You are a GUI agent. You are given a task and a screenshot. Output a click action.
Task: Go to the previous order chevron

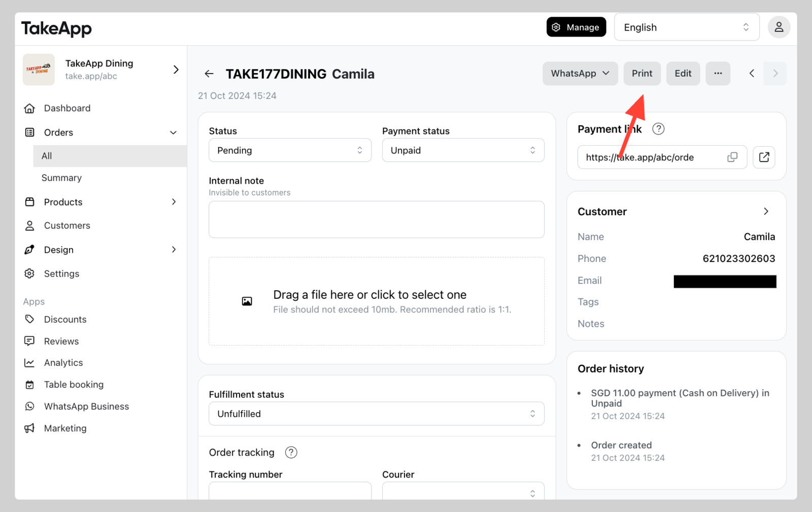tap(752, 74)
